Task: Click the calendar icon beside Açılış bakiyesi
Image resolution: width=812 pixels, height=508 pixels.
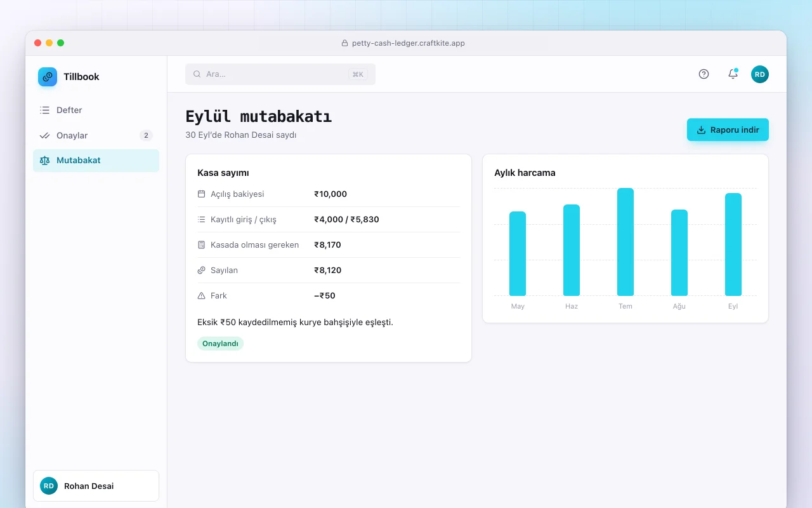Action: [x=202, y=194]
